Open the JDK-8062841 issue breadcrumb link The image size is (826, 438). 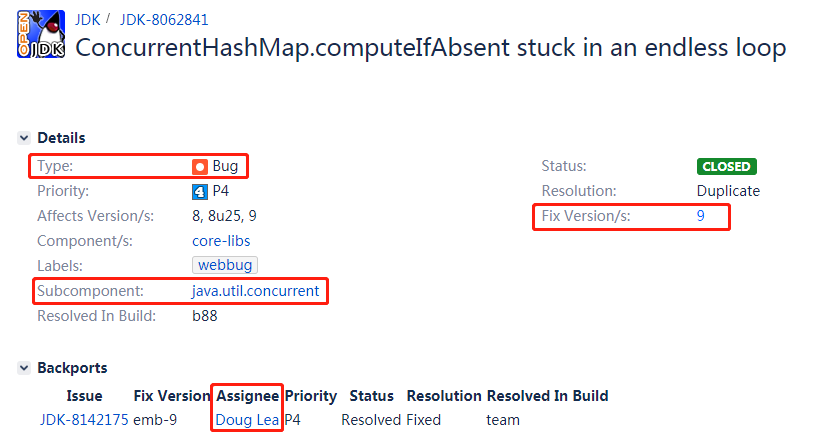[164, 20]
